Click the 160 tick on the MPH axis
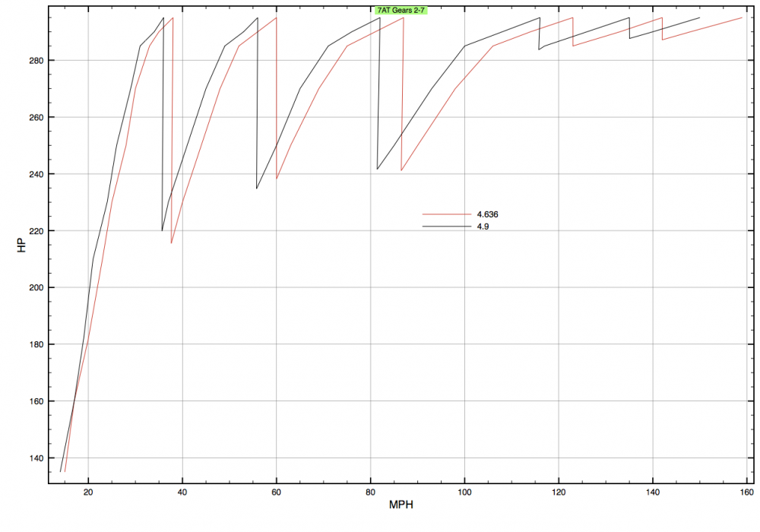 coord(747,492)
